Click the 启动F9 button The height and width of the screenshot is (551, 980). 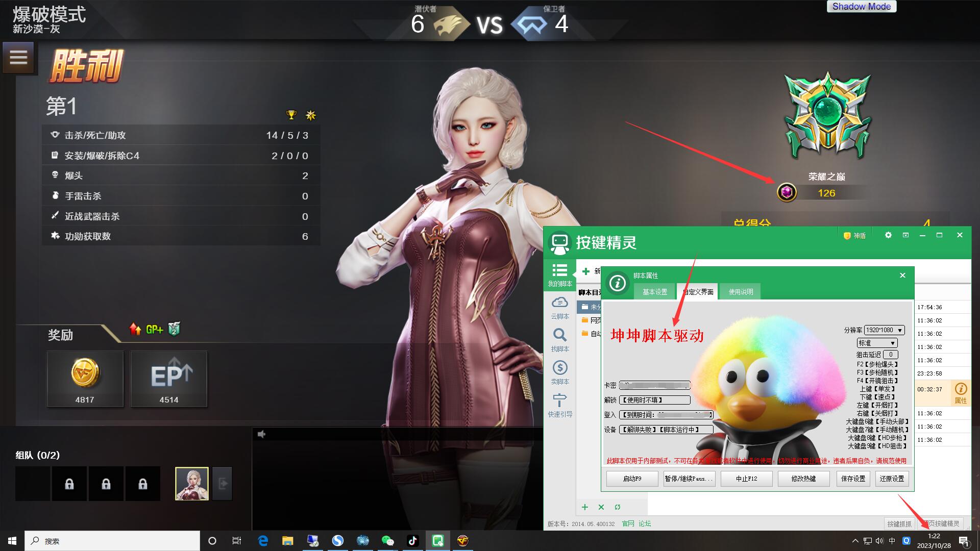pyautogui.click(x=632, y=479)
